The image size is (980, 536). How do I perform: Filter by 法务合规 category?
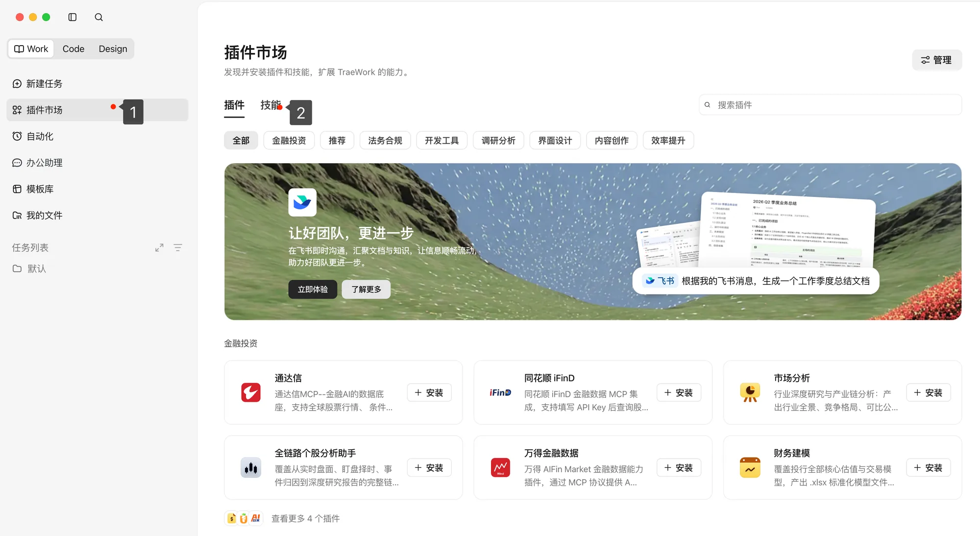coord(385,141)
